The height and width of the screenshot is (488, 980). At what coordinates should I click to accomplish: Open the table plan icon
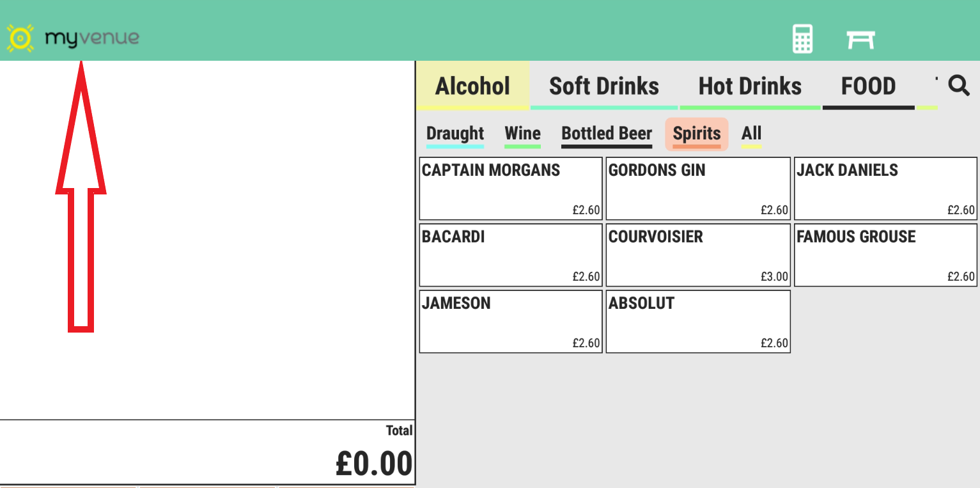(860, 40)
